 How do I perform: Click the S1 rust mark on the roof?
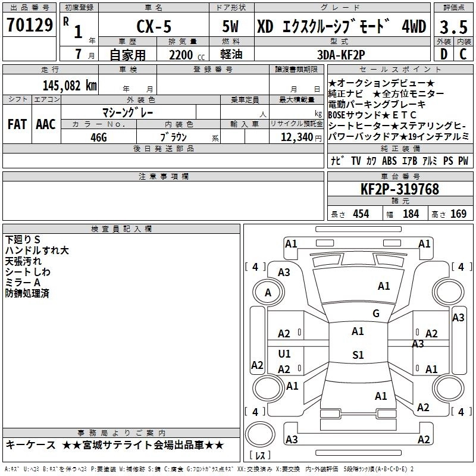(x=358, y=355)
